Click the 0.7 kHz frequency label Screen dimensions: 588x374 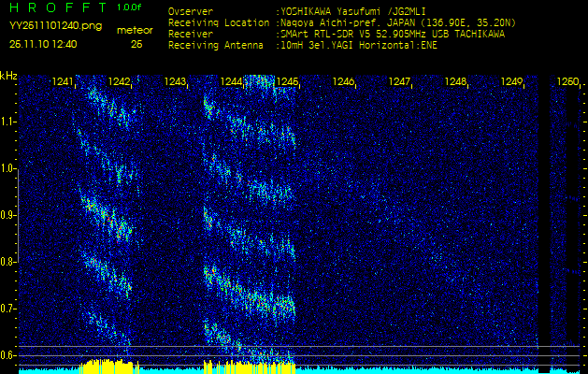pyautogui.click(x=7, y=309)
